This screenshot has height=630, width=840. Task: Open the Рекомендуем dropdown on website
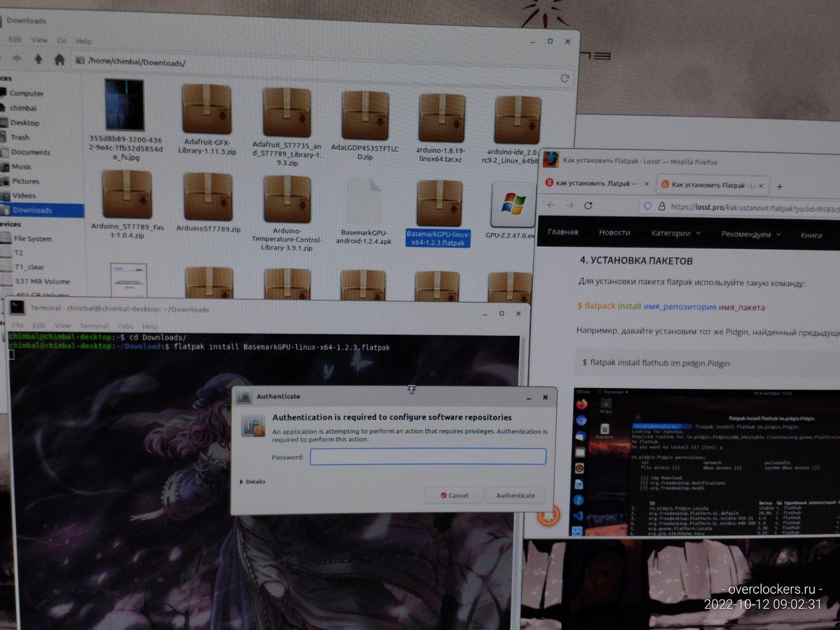coord(751,234)
